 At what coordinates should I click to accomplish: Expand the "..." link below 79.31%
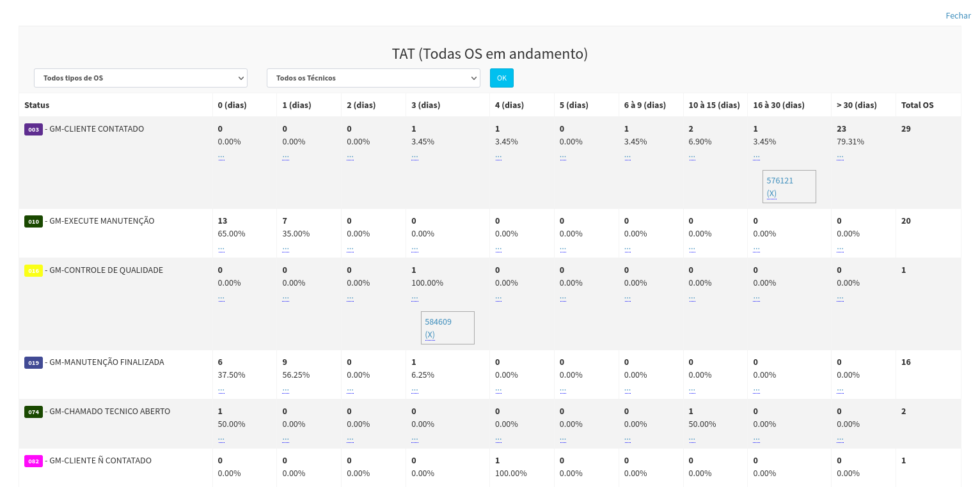point(840,155)
